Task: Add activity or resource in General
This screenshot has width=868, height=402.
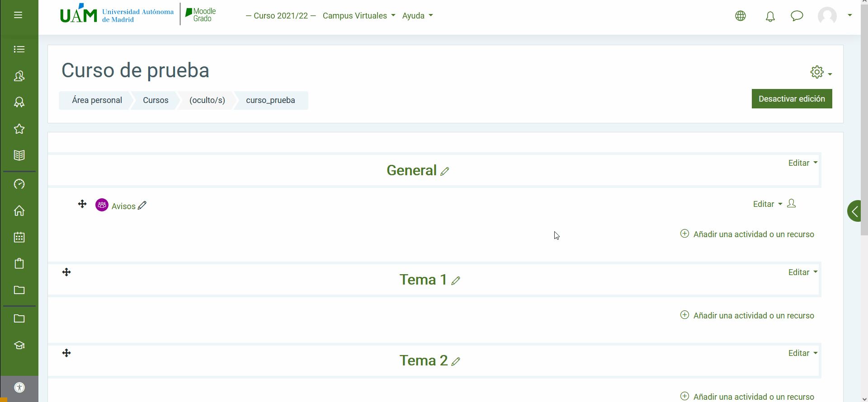Action: click(x=747, y=234)
